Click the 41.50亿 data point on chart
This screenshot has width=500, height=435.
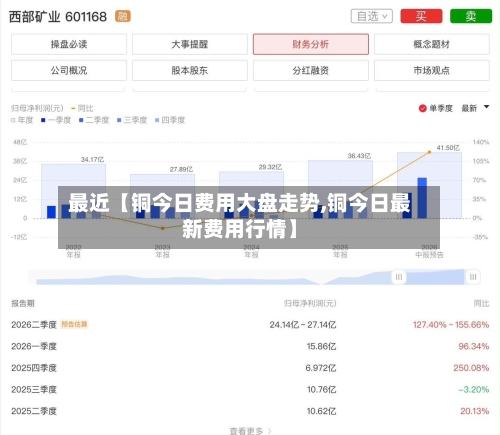pos(429,152)
